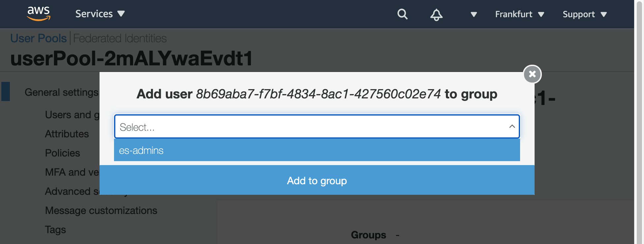This screenshot has height=244, width=644.
Task: Open the Services menu
Action: [x=100, y=14]
